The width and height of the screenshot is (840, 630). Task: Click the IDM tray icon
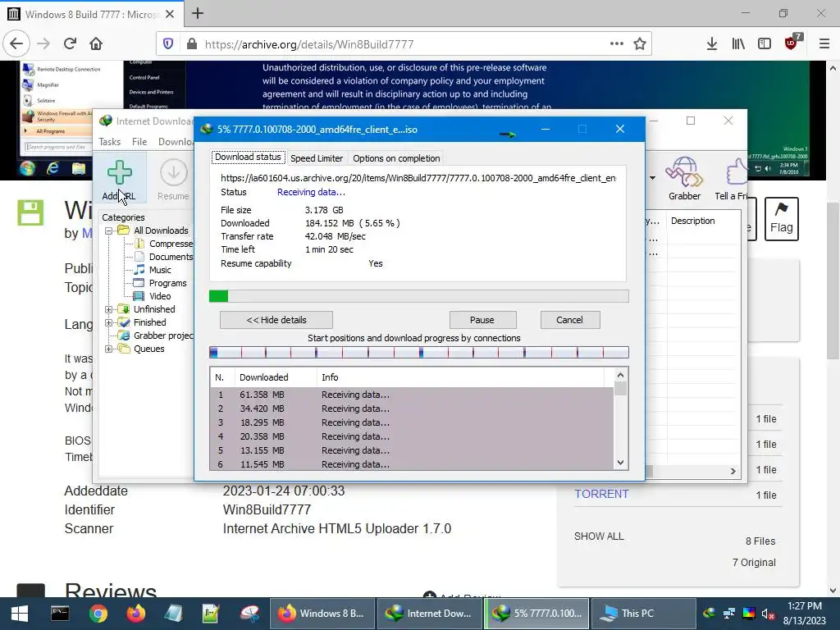(x=710, y=614)
